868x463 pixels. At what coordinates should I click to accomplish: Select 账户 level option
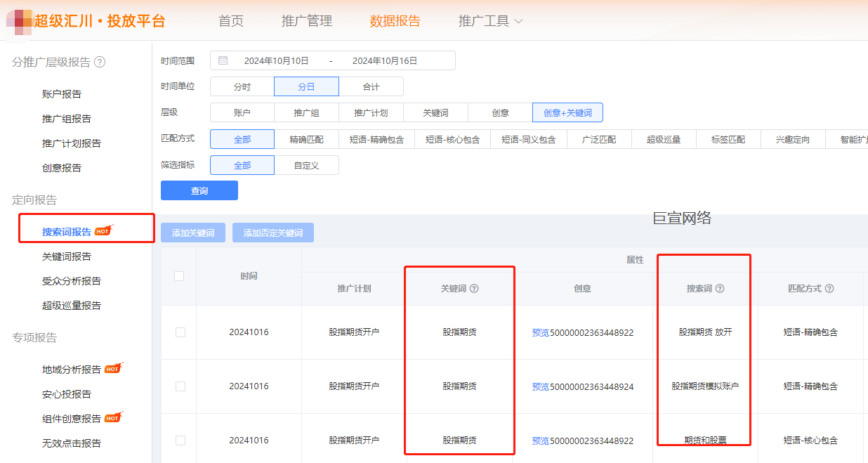[242, 112]
